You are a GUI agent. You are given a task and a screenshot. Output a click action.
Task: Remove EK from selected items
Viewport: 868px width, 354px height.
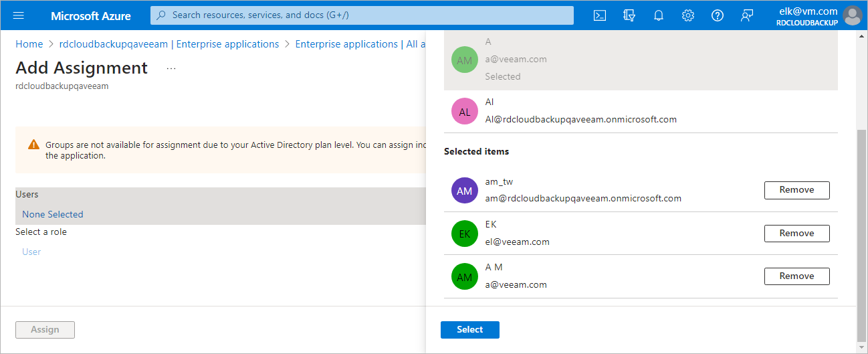[x=796, y=234]
